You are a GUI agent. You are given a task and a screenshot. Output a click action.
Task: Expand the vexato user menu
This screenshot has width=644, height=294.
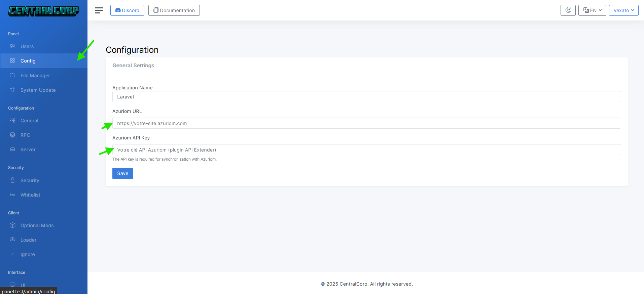pos(623,10)
